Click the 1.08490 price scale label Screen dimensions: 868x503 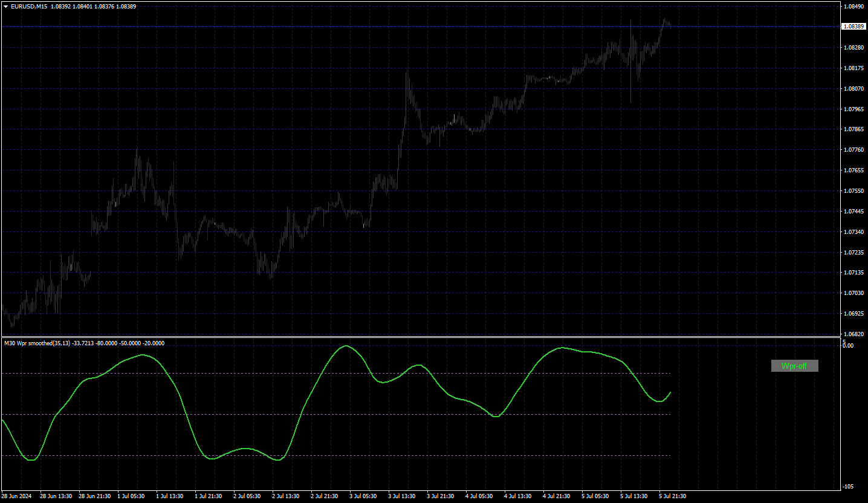(x=853, y=7)
